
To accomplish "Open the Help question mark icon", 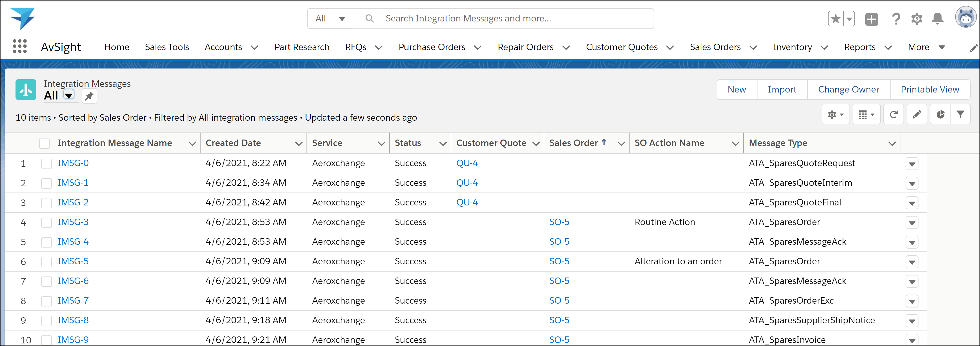I will pyautogui.click(x=896, y=19).
